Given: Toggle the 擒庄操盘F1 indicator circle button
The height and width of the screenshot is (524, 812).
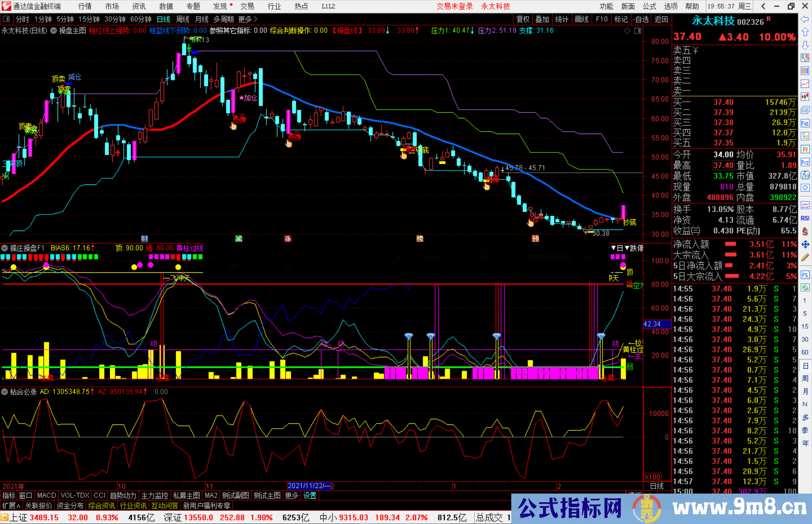Looking at the screenshot, I should pyautogui.click(x=5, y=248).
